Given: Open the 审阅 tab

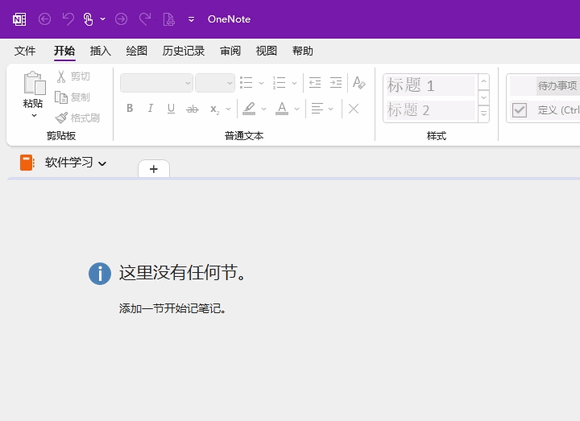Looking at the screenshot, I should [x=230, y=51].
